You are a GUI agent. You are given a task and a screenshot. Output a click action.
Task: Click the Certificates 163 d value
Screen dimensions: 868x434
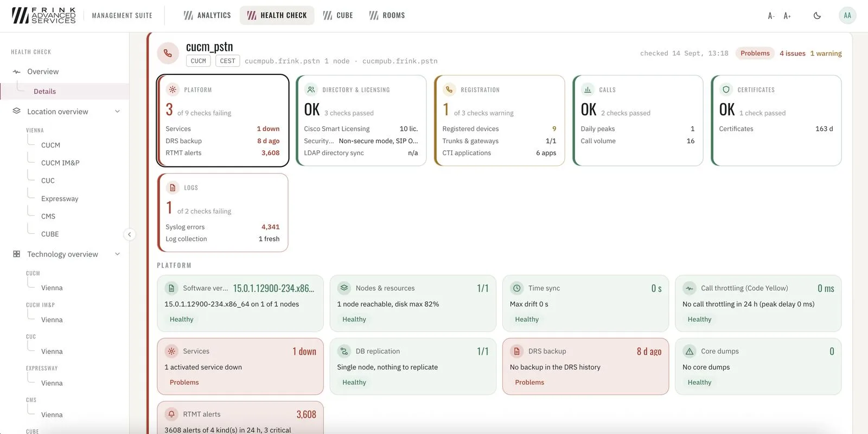(824, 129)
